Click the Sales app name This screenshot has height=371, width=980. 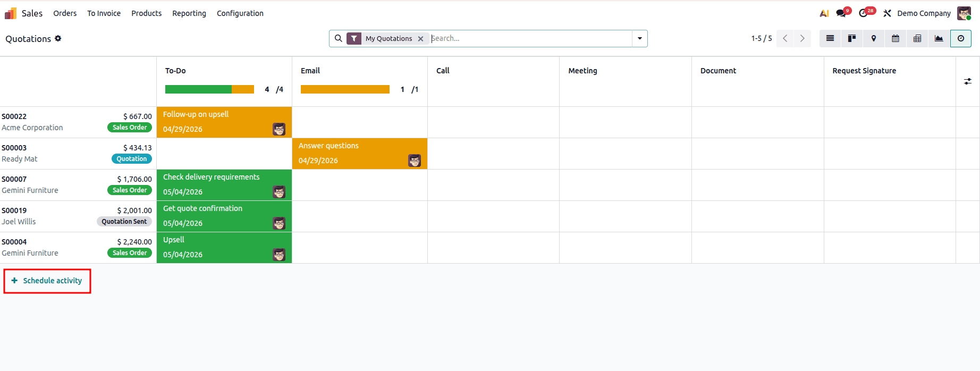pyautogui.click(x=32, y=13)
